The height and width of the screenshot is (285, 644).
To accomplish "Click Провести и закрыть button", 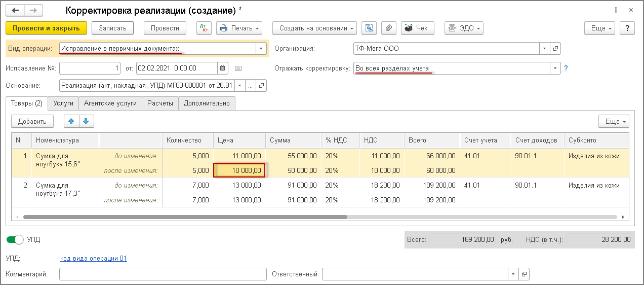I will coord(47,28).
